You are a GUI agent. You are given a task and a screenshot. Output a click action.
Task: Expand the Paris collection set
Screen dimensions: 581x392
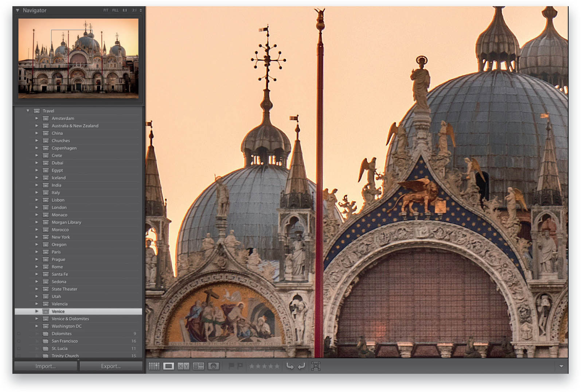[36, 252]
